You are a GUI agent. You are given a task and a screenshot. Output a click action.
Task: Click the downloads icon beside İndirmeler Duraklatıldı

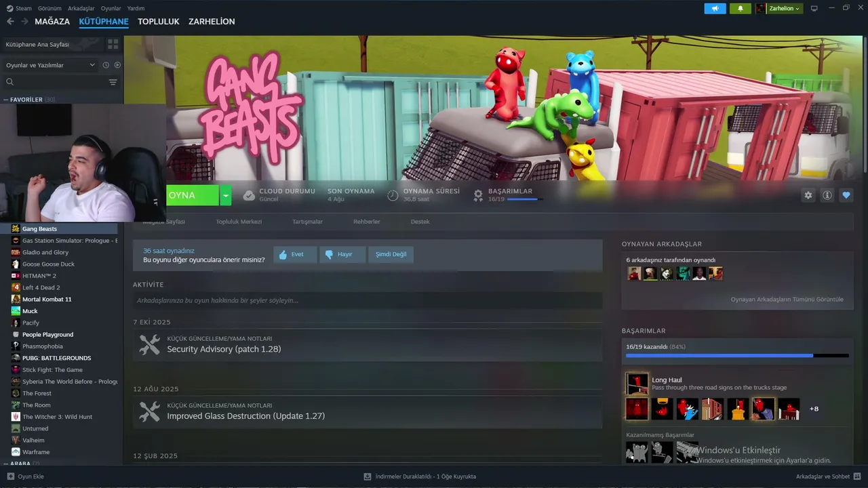[x=368, y=476]
